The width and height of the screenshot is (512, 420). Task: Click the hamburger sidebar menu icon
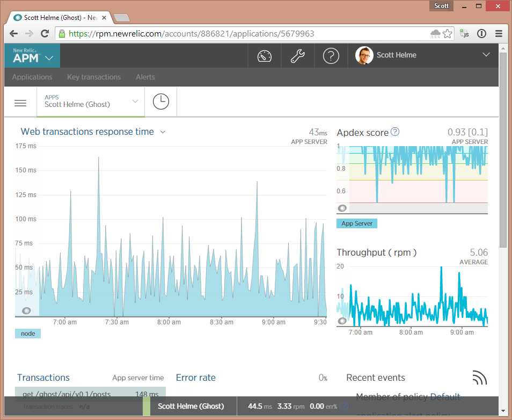click(x=20, y=103)
